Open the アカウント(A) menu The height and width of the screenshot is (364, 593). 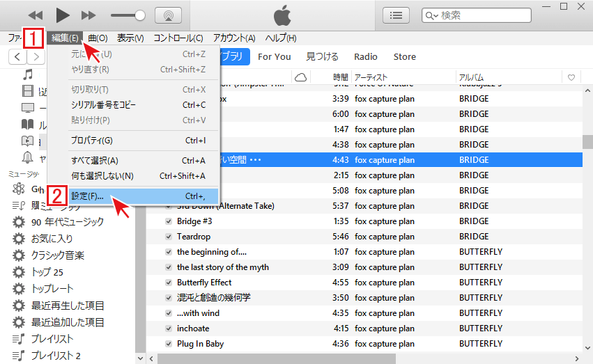pos(234,38)
